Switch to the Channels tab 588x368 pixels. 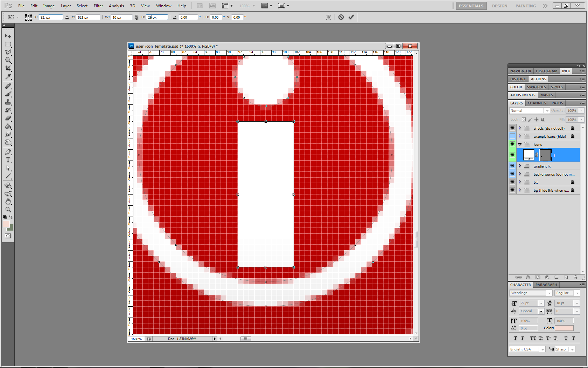(537, 103)
